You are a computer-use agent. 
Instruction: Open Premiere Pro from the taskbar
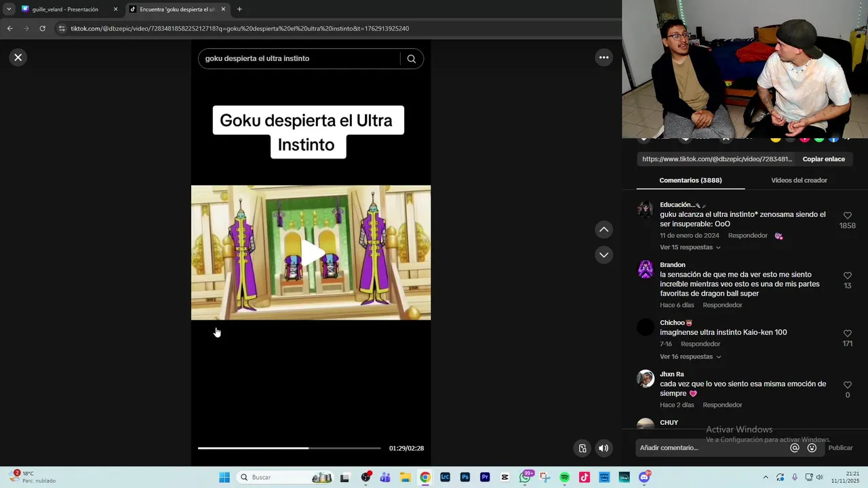click(x=485, y=477)
